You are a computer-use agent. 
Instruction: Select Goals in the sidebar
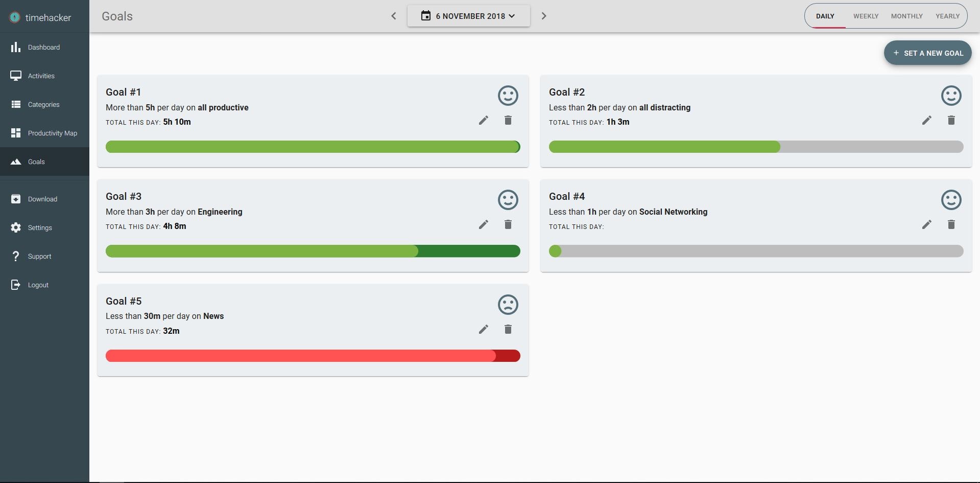(44, 162)
